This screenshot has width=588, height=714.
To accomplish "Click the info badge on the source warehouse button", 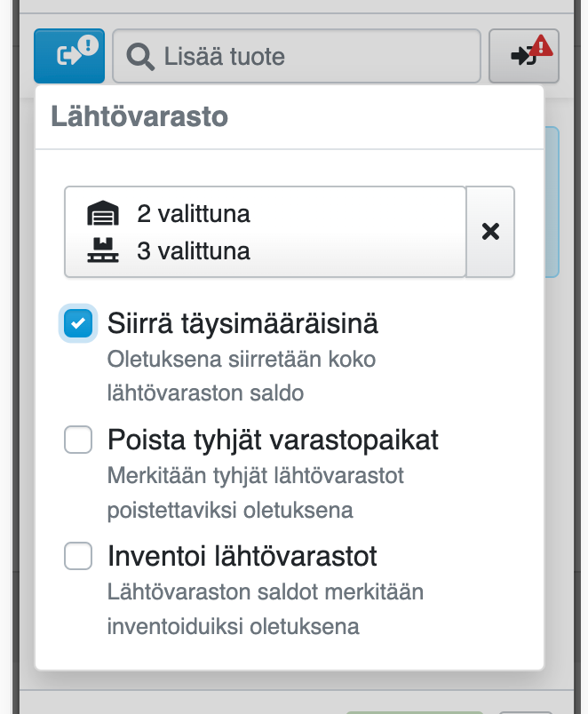I will point(88,45).
